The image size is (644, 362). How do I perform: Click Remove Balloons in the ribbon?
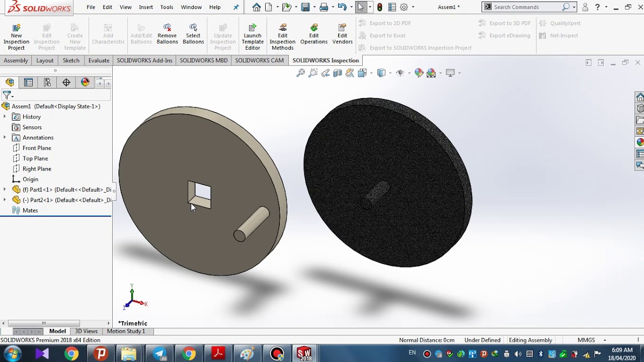(167, 34)
